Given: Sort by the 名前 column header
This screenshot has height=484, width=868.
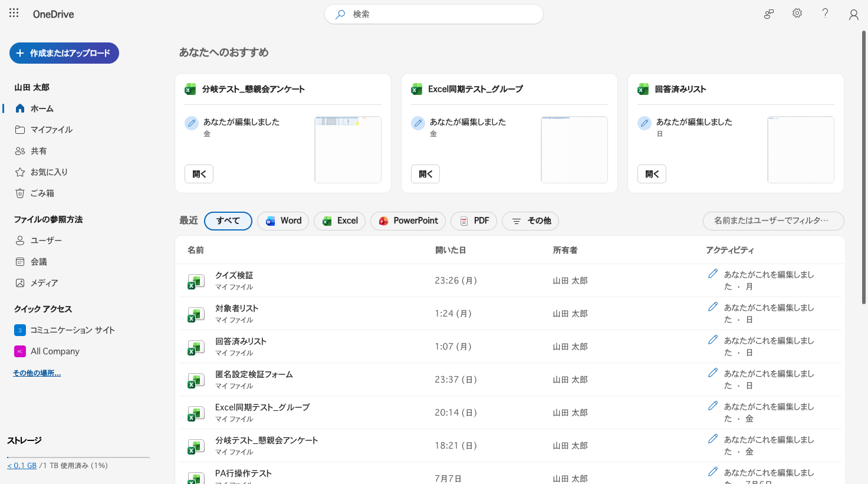Looking at the screenshot, I should (196, 251).
